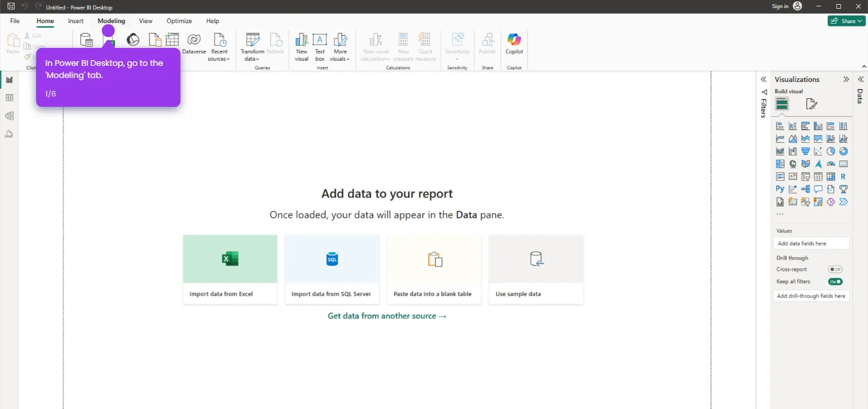
Task: Choose the Python visual
Action: point(780,189)
